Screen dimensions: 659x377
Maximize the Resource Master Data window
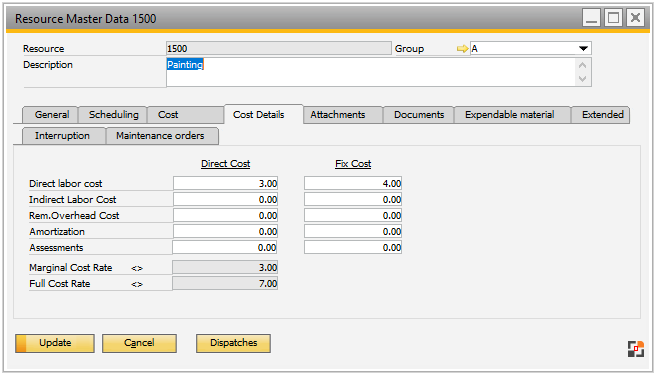pos(613,18)
